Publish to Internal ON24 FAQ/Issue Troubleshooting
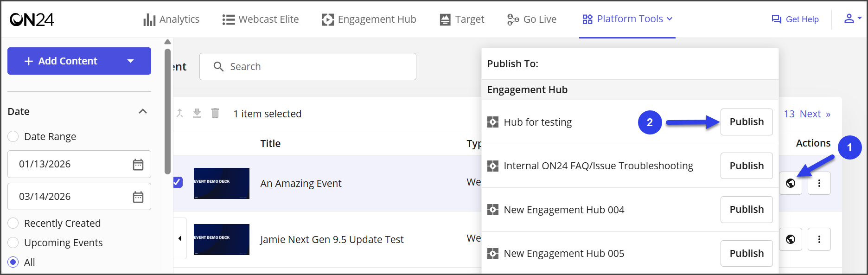 tap(747, 166)
